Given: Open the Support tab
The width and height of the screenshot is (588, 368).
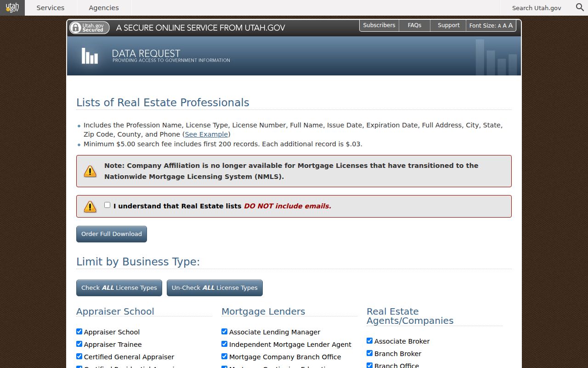Looking at the screenshot, I should pyautogui.click(x=448, y=25).
